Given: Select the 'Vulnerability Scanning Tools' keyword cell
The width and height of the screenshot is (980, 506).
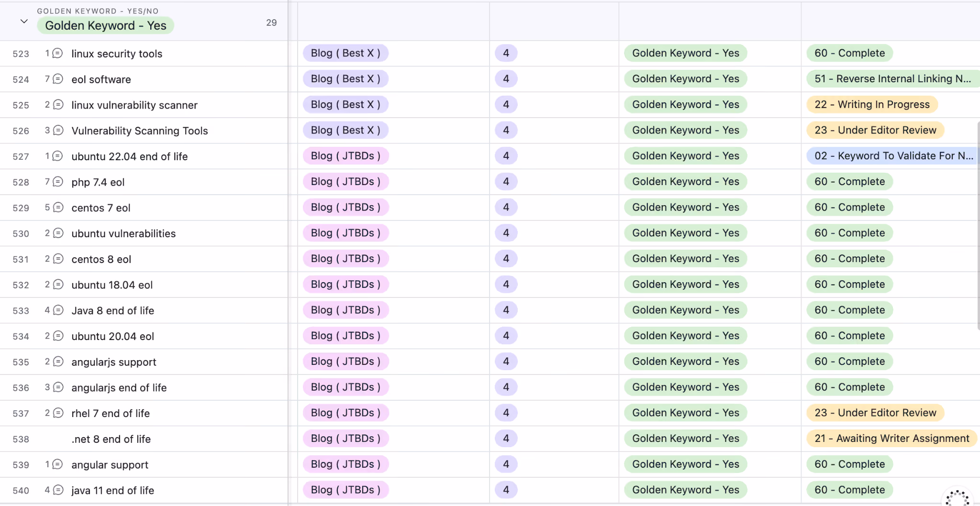Looking at the screenshot, I should point(140,131).
